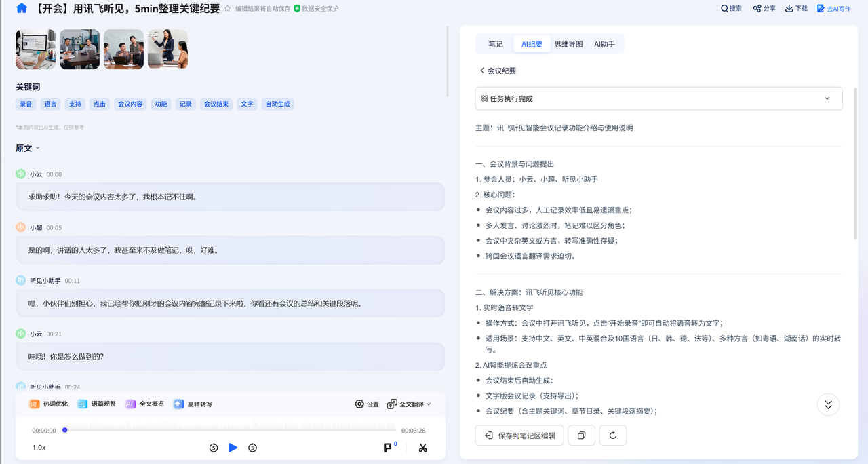The image size is (868, 464).
Task: Click 听见小助手 avatar at 00:11
Action: point(21,280)
